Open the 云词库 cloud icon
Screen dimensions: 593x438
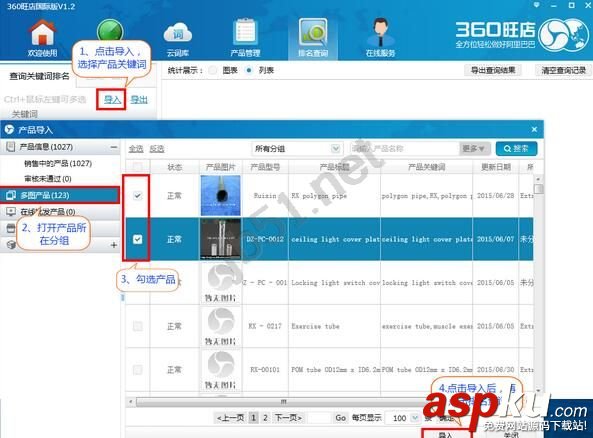coord(178,38)
